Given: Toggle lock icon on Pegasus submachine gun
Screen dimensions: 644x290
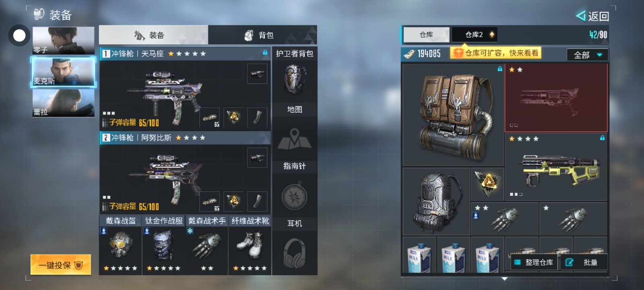Looking at the screenshot, I should tap(265, 53).
